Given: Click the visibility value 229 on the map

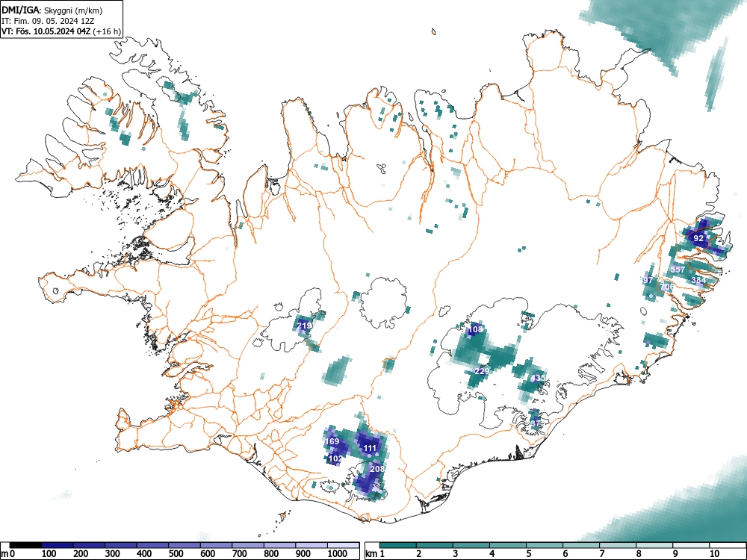Looking at the screenshot, I should pos(482,371).
